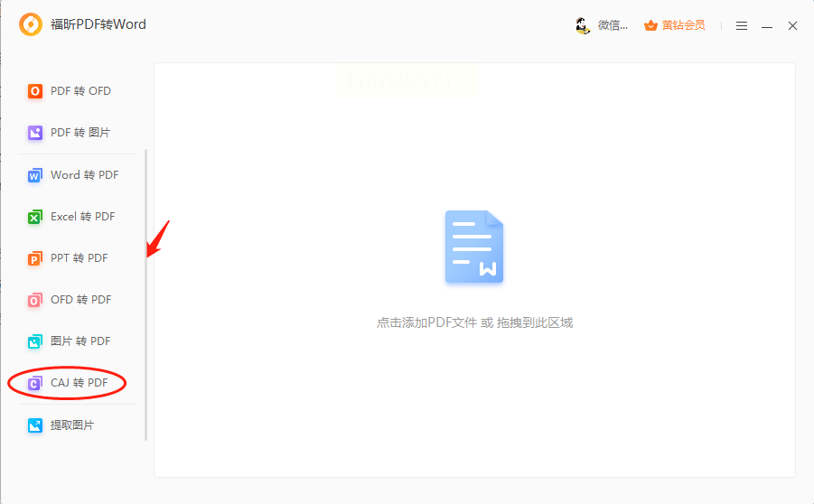Choose PPT 转 PDF in sidebar
Viewport: 814px width, 504px height.
coord(80,258)
